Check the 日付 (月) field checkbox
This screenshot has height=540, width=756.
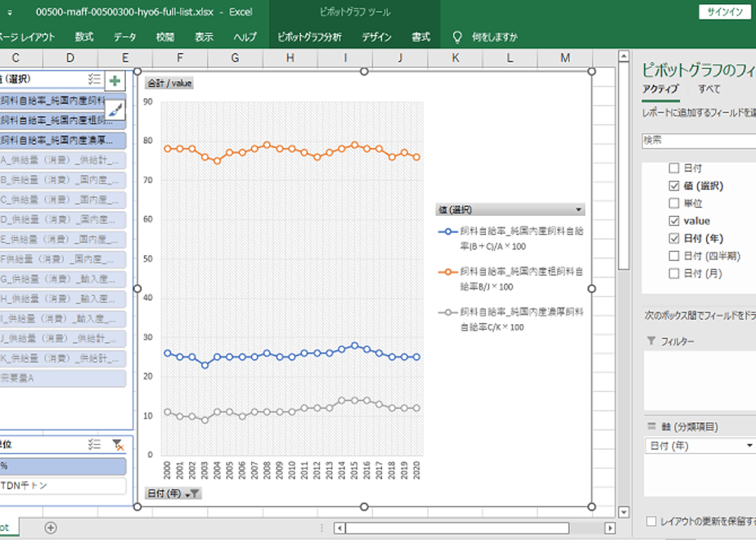[674, 274]
